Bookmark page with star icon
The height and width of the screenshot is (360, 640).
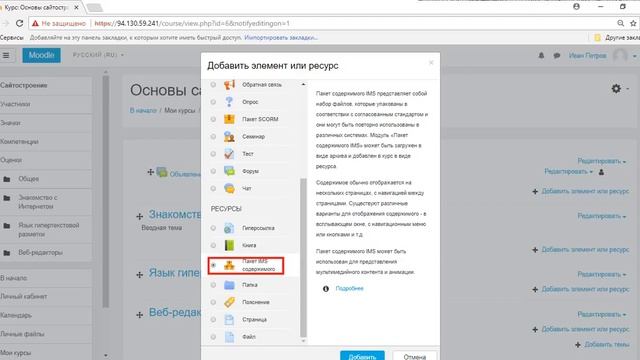(633, 23)
